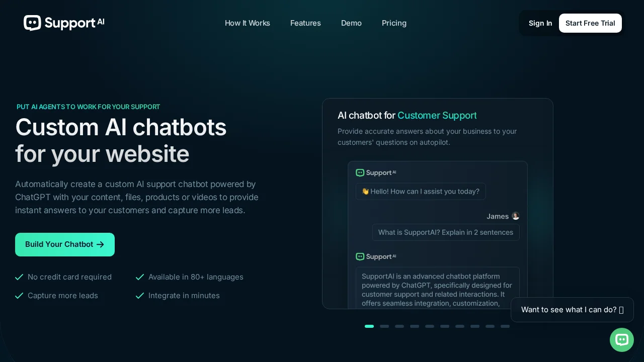
Task: Open the How It Works section
Action: (248, 23)
